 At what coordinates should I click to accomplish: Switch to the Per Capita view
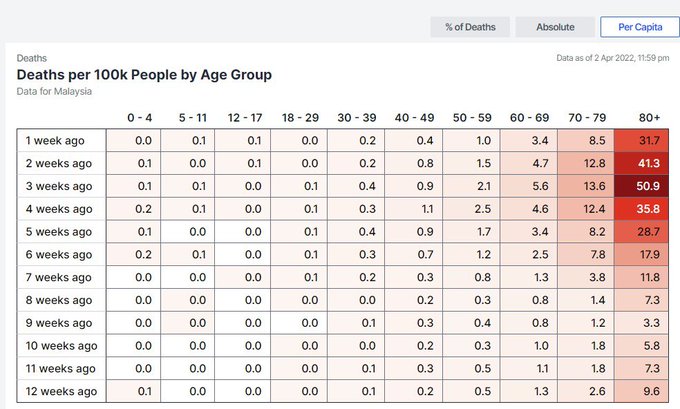tap(638, 27)
